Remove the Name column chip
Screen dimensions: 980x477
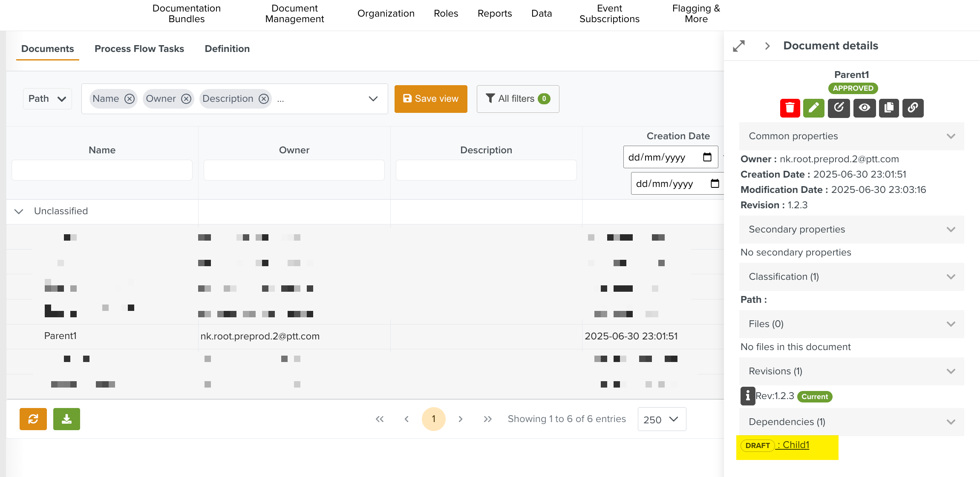pyautogui.click(x=130, y=99)
